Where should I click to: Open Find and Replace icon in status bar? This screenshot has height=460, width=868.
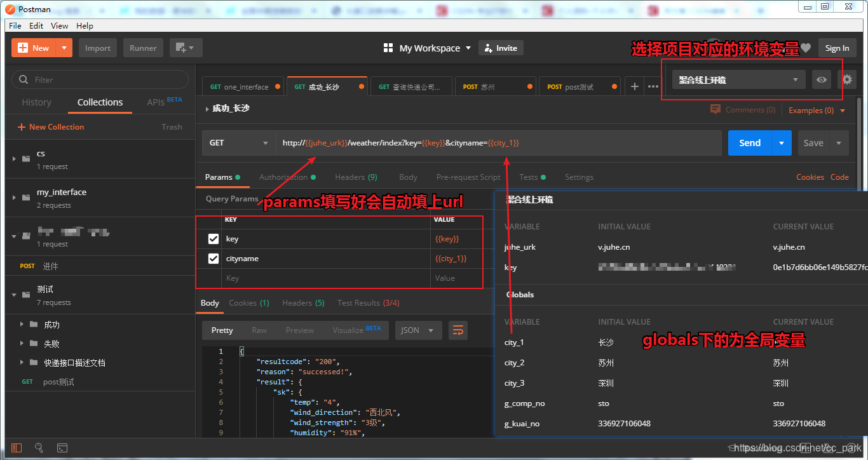39,448
